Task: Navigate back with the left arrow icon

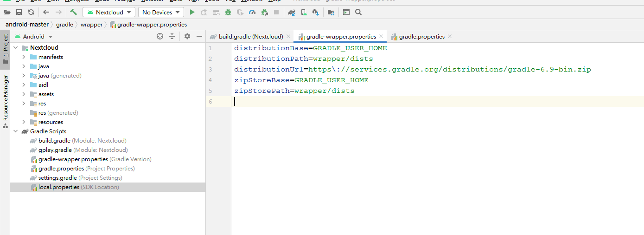Action: (x=46, y=13)
